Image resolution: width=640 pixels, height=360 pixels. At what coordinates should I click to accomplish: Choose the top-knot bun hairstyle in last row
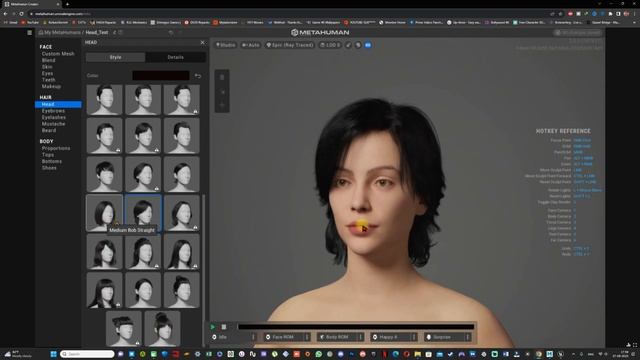(162, 329)
